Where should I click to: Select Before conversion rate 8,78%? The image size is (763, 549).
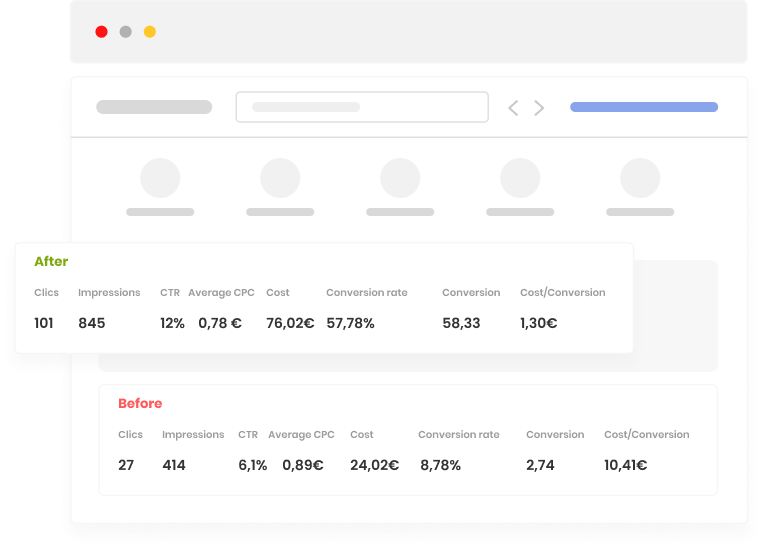point(440,465)
